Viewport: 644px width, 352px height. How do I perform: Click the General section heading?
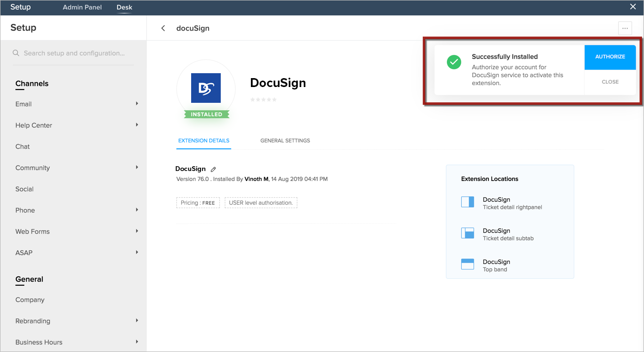click(x=29, y=279)
